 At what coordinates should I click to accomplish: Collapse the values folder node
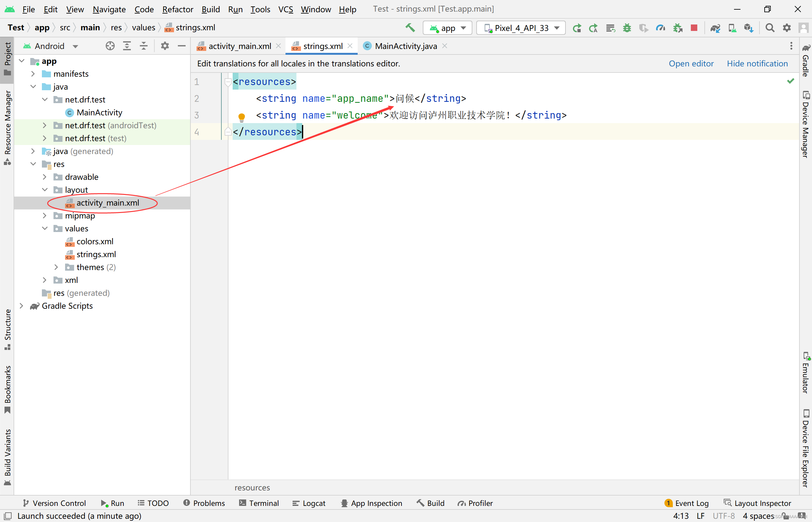45,228
